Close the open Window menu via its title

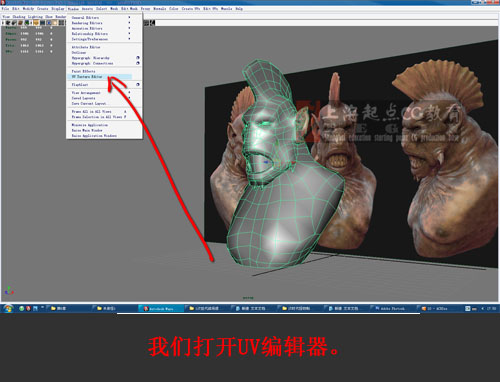tap(73, 9)
